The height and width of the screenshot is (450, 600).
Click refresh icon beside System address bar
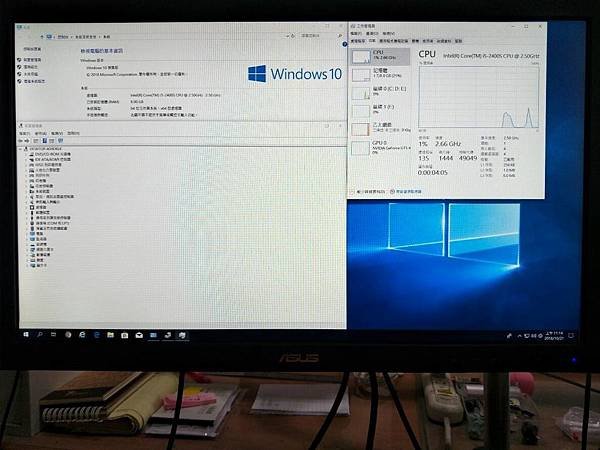tap(293, 36)
